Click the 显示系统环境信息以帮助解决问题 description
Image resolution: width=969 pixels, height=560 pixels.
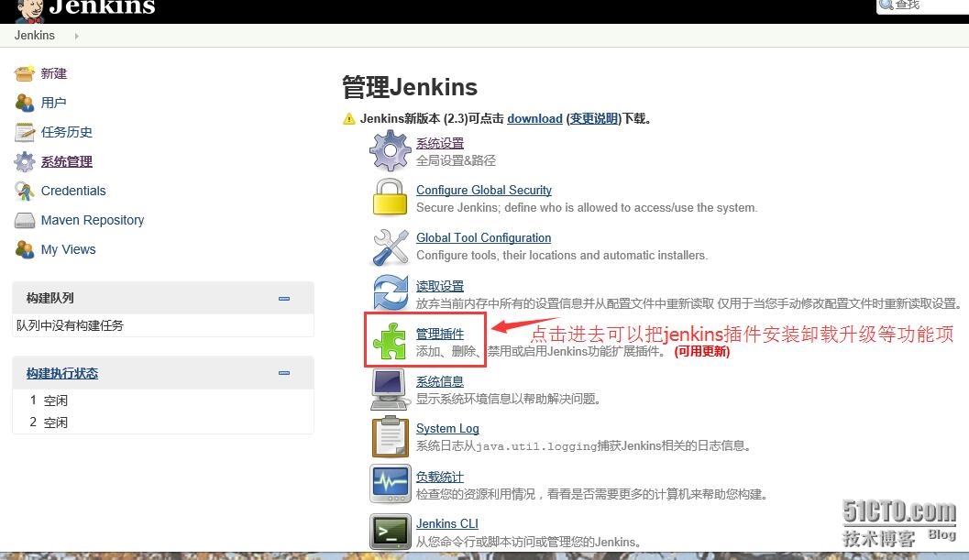[509, 399]
